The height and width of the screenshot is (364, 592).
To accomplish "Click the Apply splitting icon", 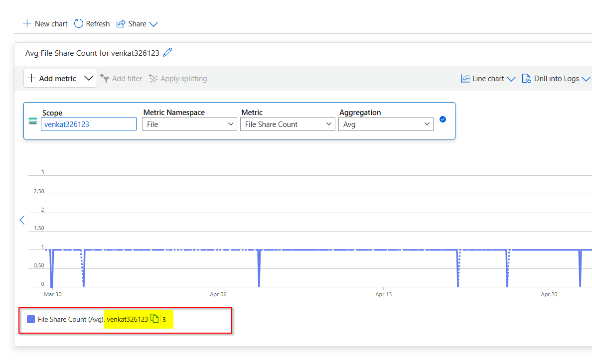I will click(153, 78).
